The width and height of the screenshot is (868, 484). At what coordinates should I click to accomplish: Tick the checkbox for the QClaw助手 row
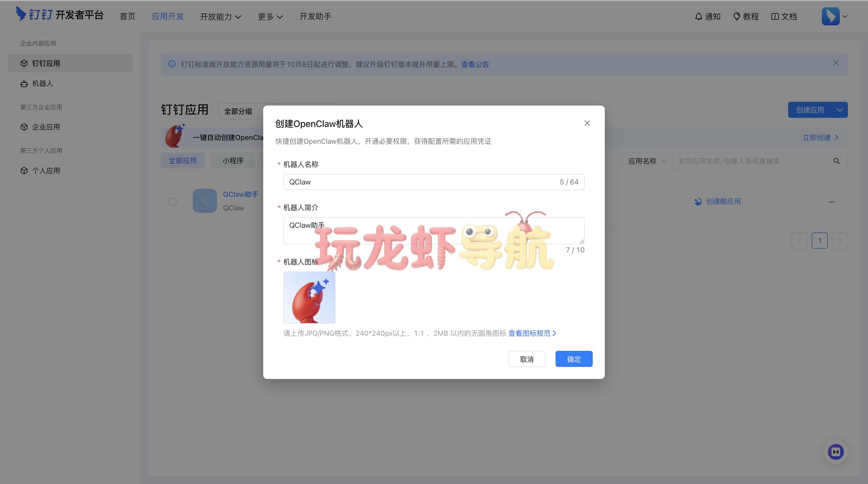click(x=173, y=202)
